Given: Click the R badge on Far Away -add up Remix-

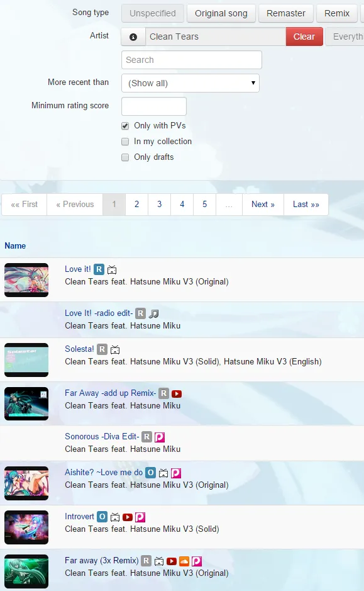Looking at the screenshot, I should click(x=163, y=393).
